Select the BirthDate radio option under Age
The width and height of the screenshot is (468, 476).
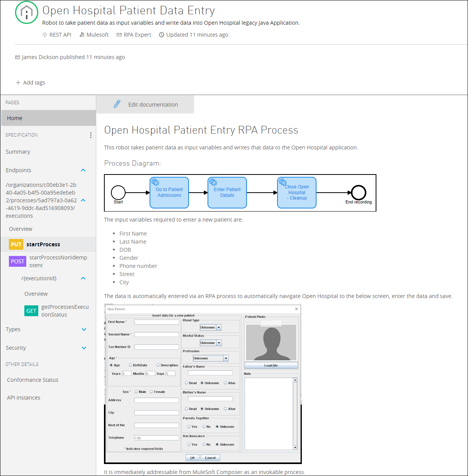coord(131,365)
